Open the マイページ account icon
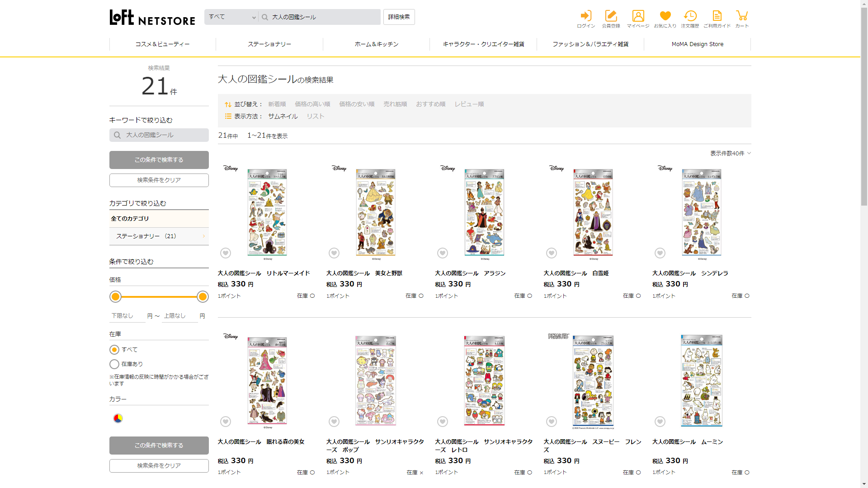 [638, 19]
